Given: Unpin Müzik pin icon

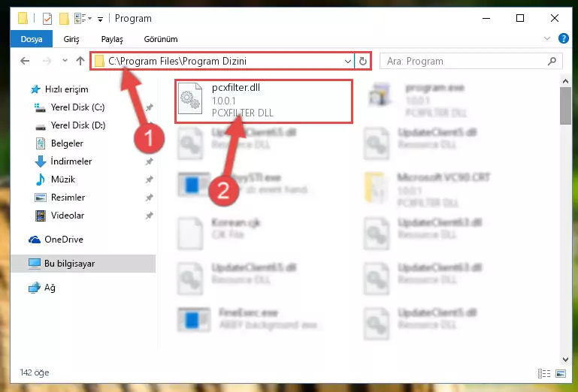Looking at the screenshot, I should (149, 179).
